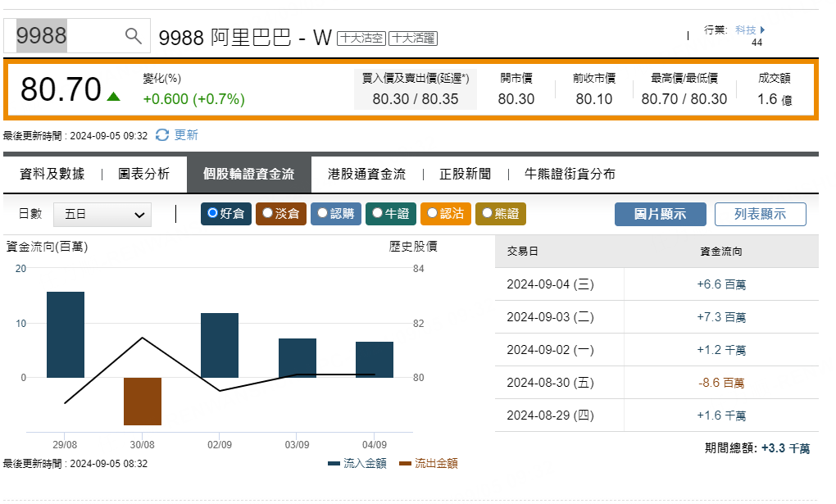Select the 認購 radio option

coord(336,214)
